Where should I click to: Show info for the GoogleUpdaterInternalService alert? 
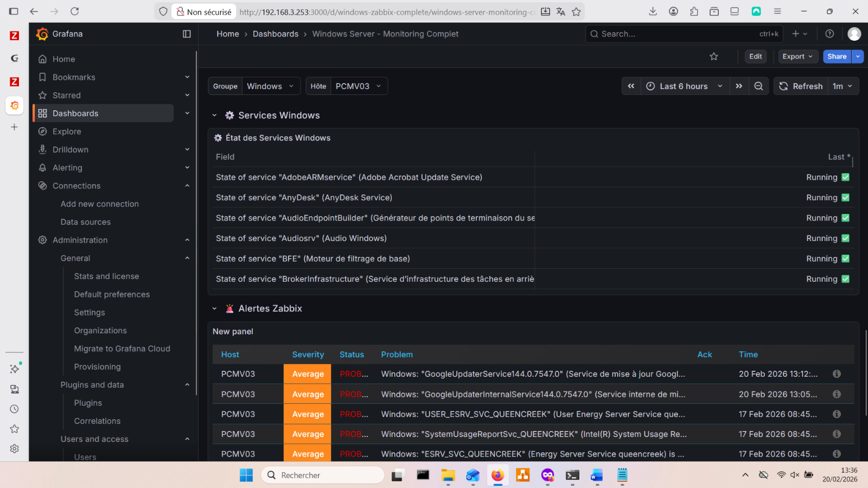tap(837, 394)
